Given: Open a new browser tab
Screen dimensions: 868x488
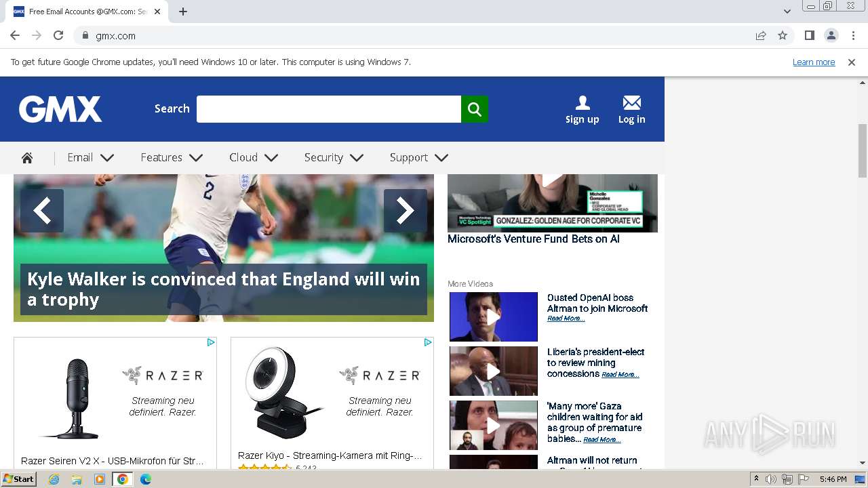Looking at the screenshot, I should [183, 12].
